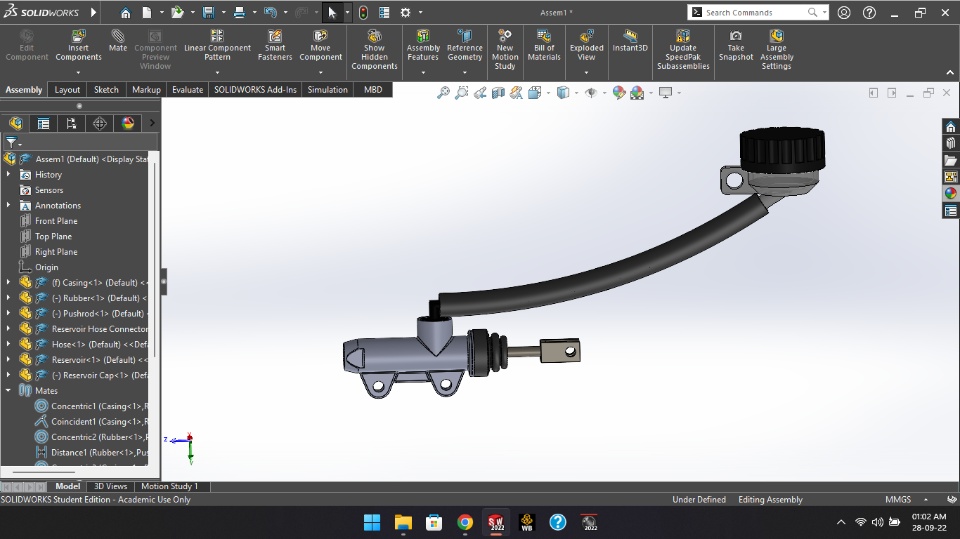Toggle the Hide/Show Items eye icon
Viewport: 960px width, 539px height.
591,93
